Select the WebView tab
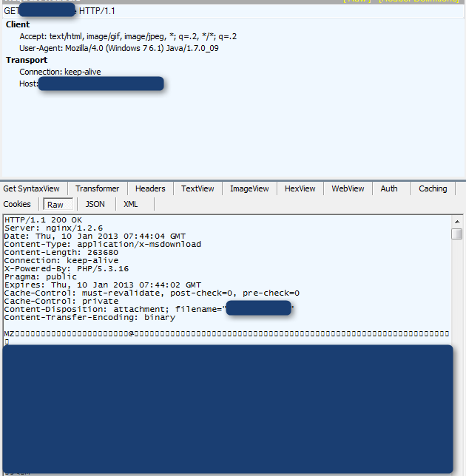Image resolution: width=466 pixels, height=476 pixels. pos(348,188)
